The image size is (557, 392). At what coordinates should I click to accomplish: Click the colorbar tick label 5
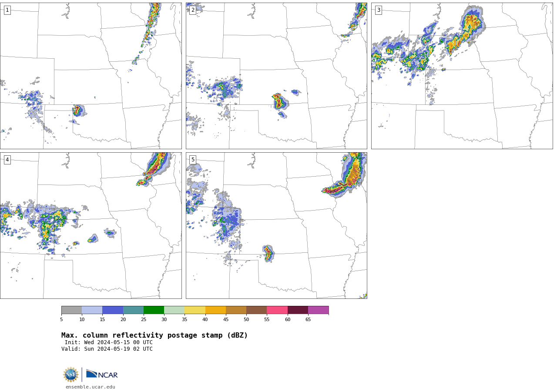pyautogui.click(x=61, y=320)
